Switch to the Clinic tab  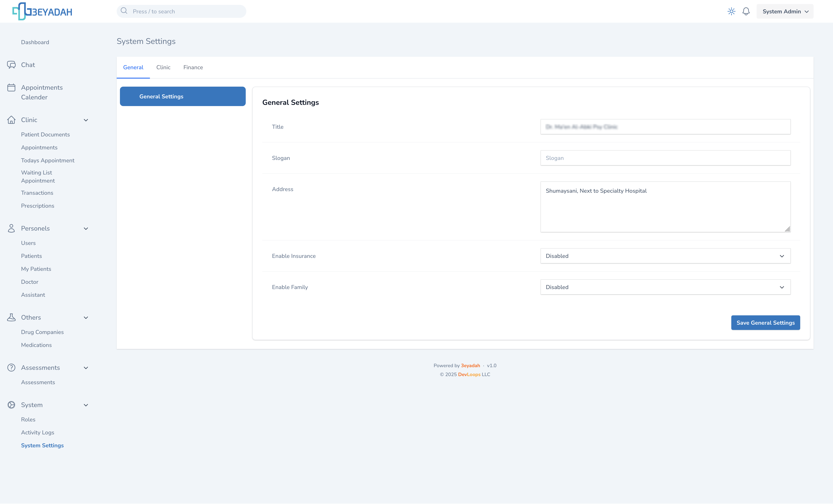[163, 68]
